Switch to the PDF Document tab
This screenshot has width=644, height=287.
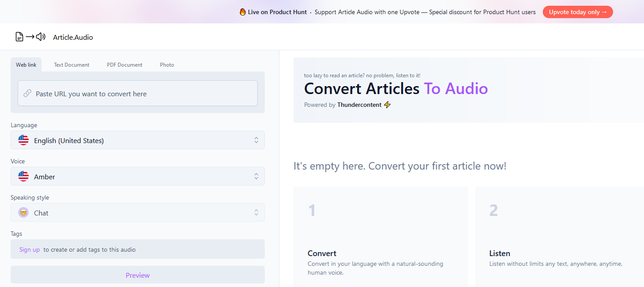pyautogui.click(x=124, y=64)
